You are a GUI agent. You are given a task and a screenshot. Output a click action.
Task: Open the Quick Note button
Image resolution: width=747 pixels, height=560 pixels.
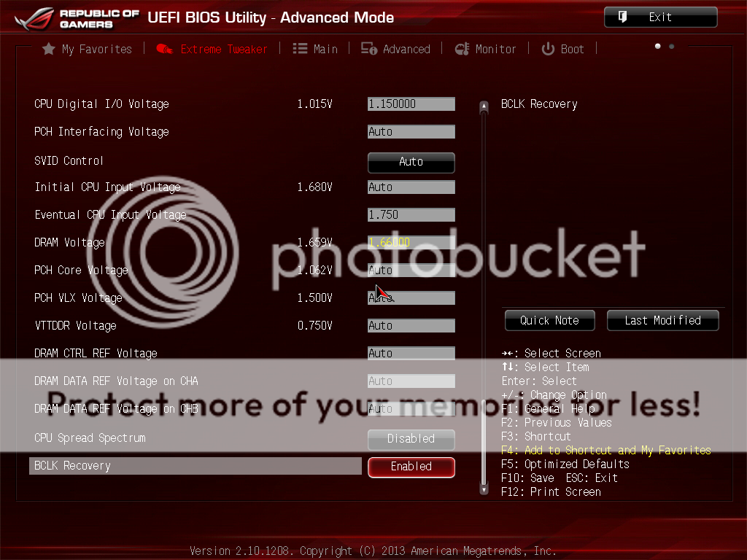[549, 320]
